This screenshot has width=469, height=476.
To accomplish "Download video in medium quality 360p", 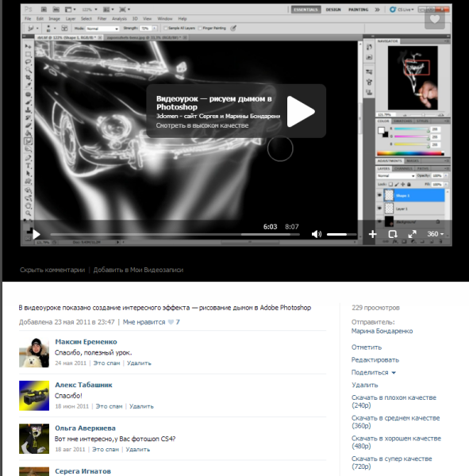I will pyautogui.click(x=395, y=422).
